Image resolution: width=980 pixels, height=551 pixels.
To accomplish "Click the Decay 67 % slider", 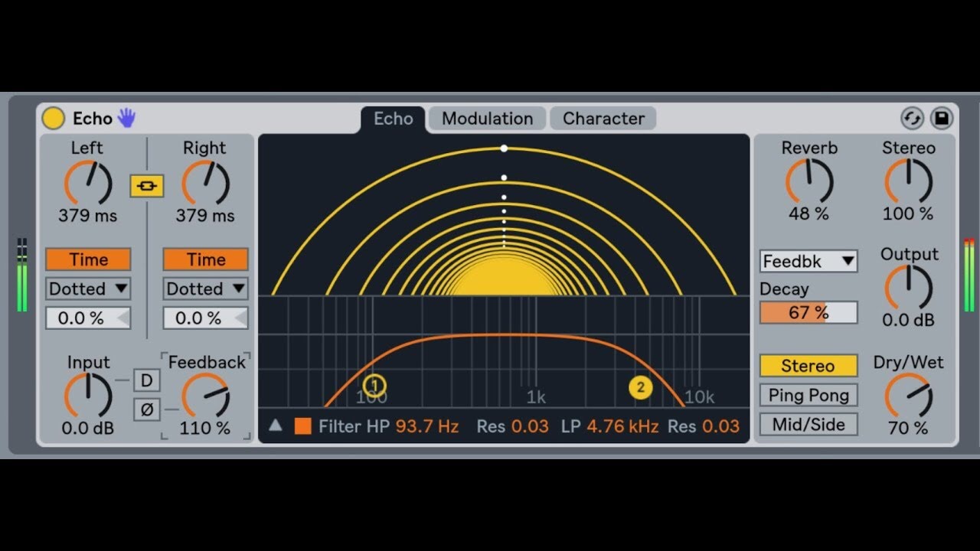I will tap(808, 312).
